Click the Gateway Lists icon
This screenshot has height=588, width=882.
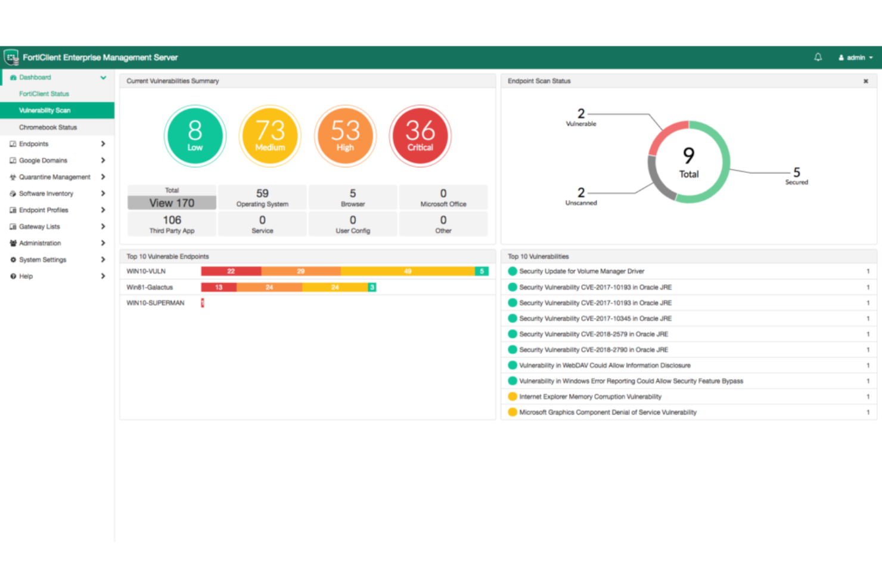tap(13, 226)
